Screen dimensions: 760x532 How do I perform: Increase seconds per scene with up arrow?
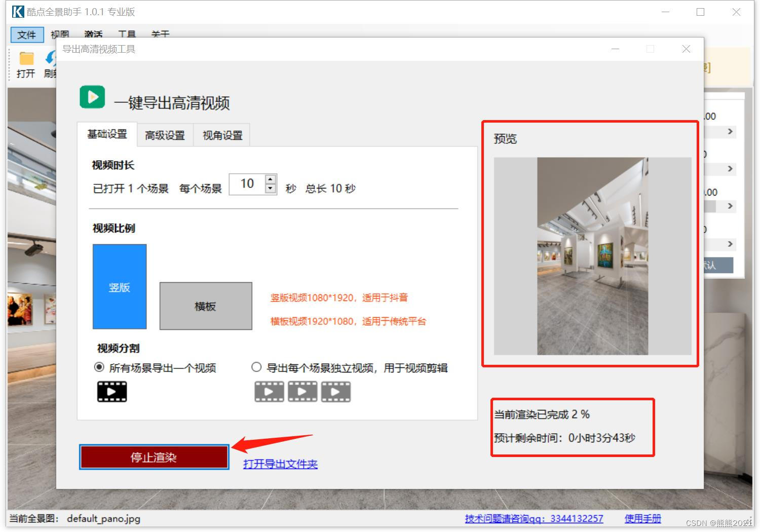(x=271, y=179)
